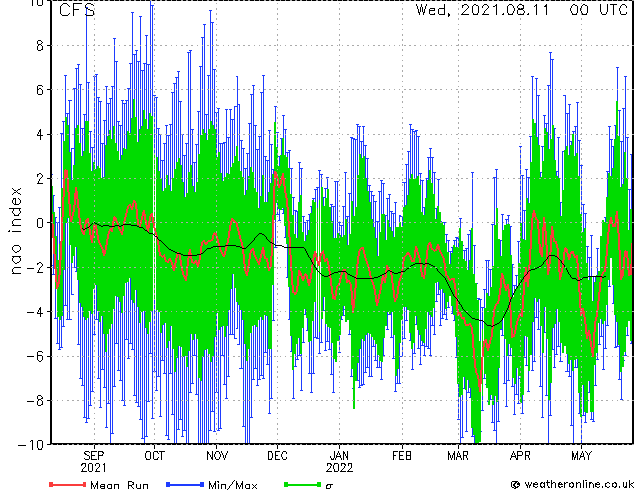Click the y-axis value 2

40,179
